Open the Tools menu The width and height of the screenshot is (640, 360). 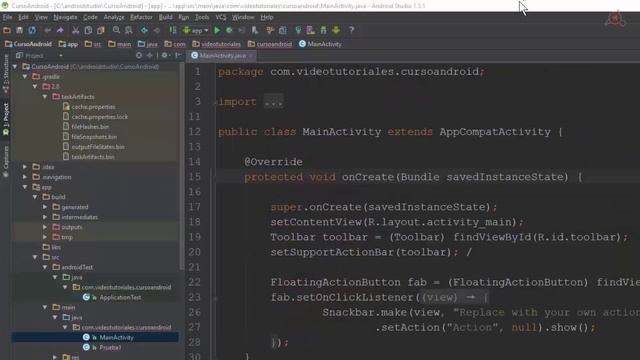click(202, 17)
